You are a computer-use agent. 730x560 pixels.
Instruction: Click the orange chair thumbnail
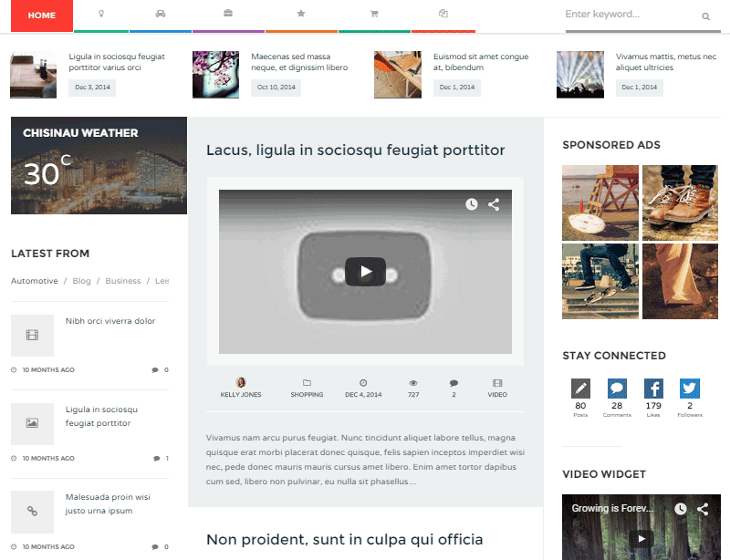[x=398, y=75]
